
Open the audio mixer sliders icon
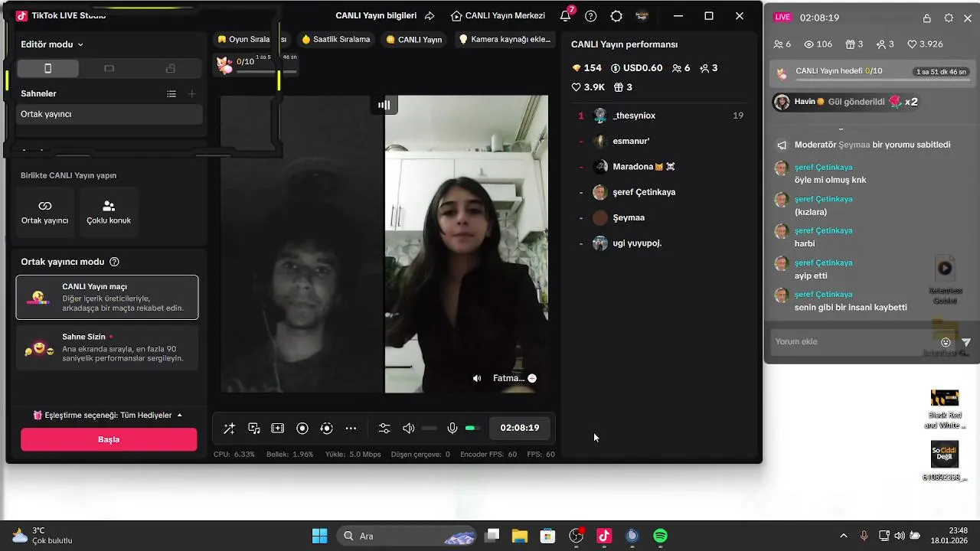point(384,429)
